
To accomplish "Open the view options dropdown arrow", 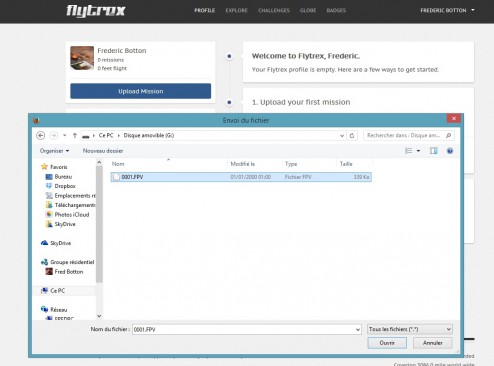I will point(418,151).
